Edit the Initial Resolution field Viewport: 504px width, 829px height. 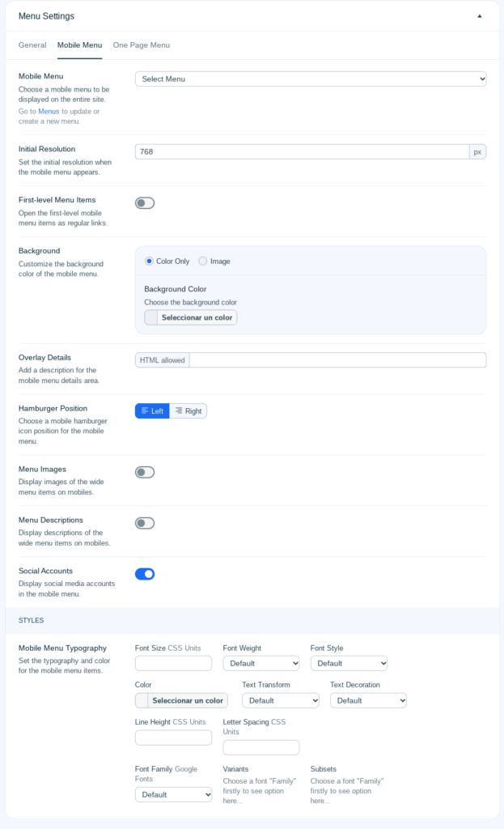[302, 151]
